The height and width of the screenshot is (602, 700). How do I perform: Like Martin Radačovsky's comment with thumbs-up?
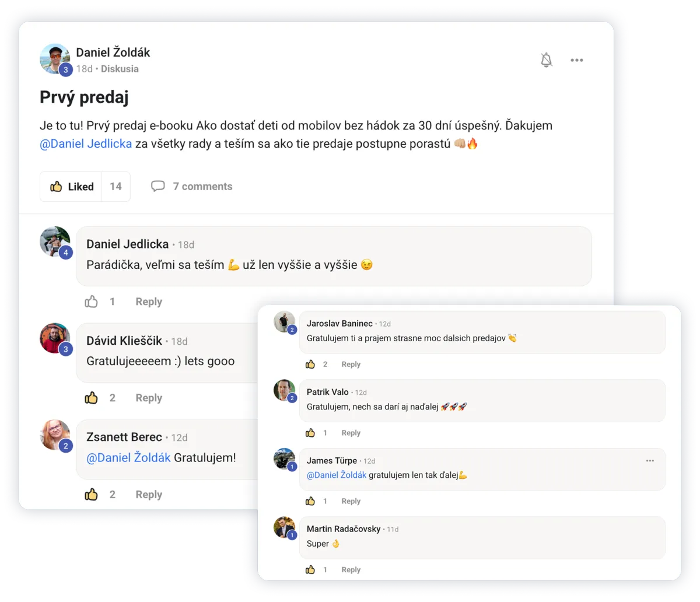pos(310,570)
